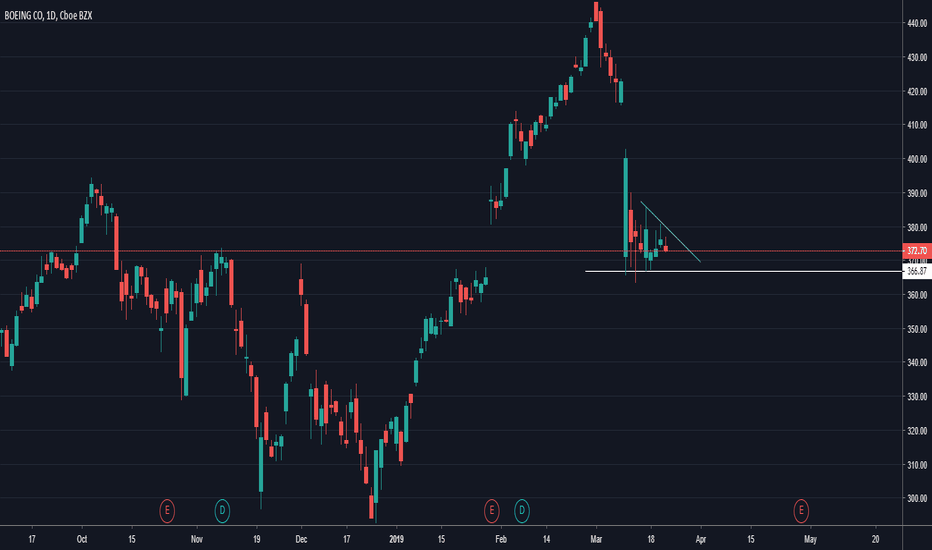
Task: Click the earnings E marker before May
Action: [801, 510]
